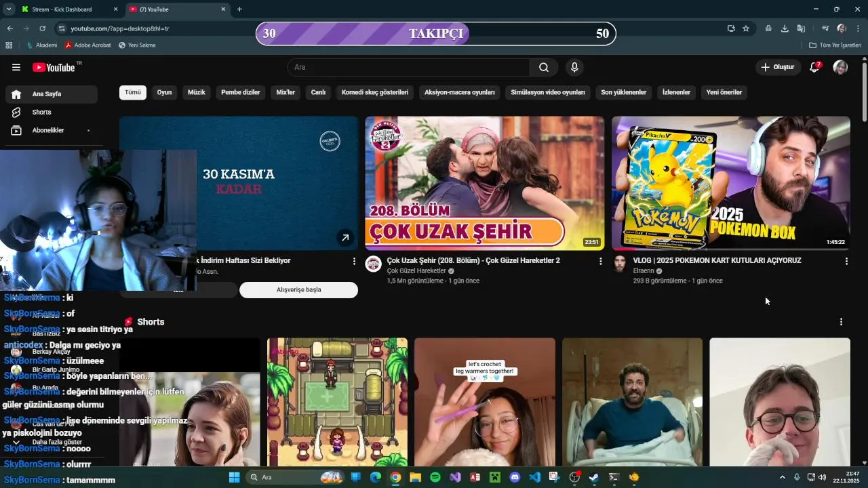Open Chrome three-dot menu
Viewport: 868px width, 488px height.
click(859, 28)
